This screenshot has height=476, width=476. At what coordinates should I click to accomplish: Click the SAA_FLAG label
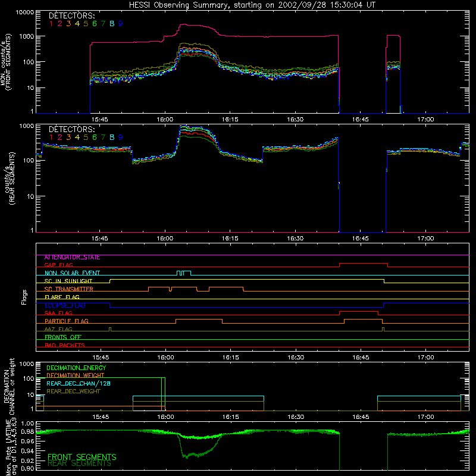point(58,313)
